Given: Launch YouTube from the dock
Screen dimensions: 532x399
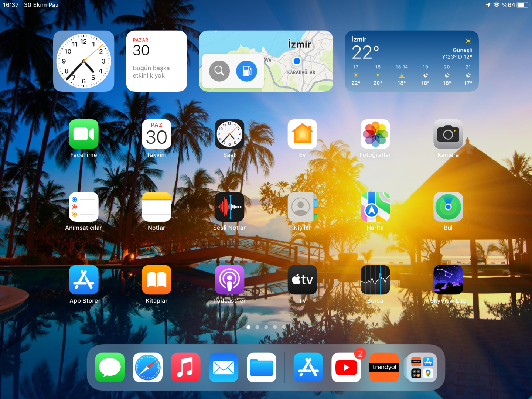Looking at the screenshot, I should 346,368.
